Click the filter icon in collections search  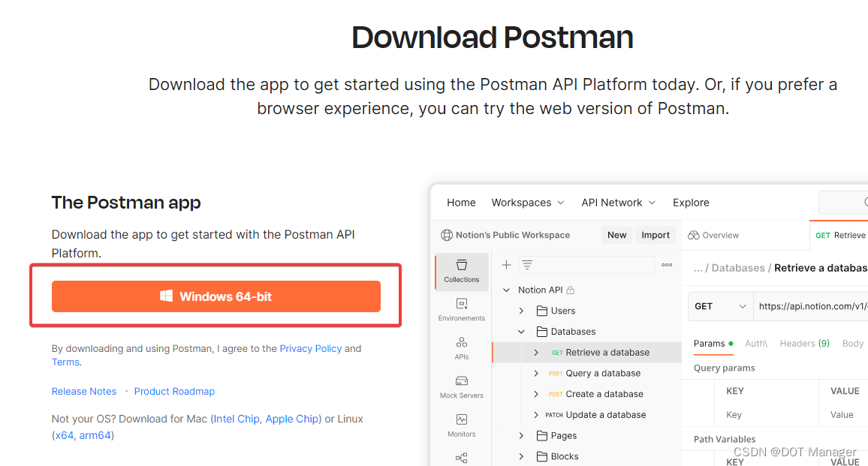[x=528, y=265]
